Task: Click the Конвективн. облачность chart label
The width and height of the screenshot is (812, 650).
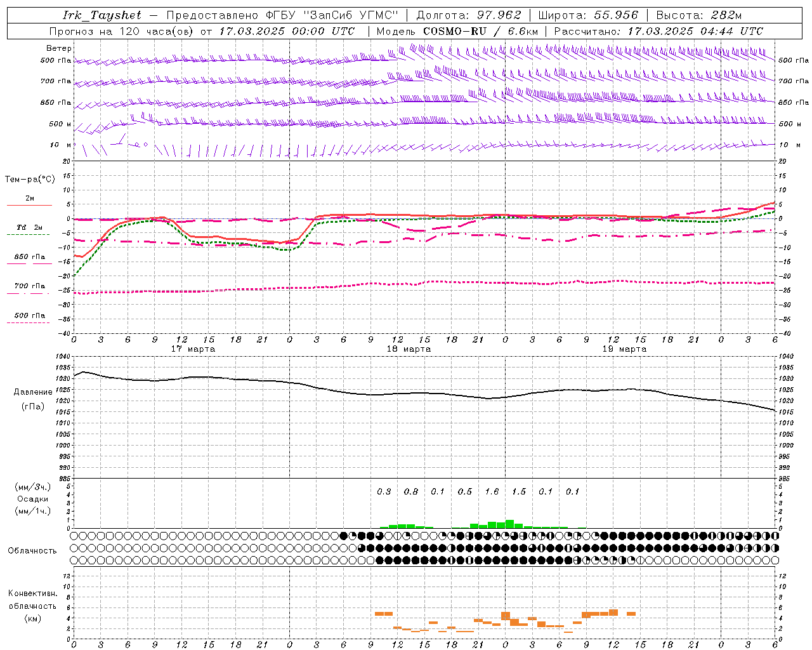Action: tap(33, 606)
